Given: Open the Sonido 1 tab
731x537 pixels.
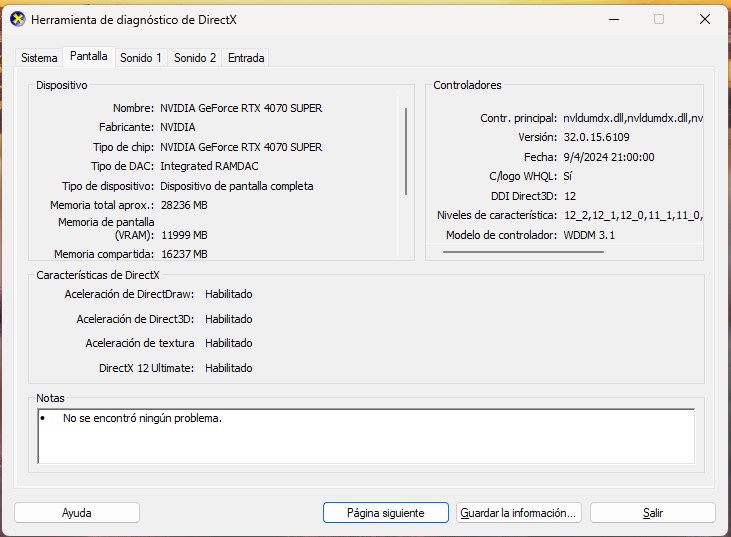Looking at the screenshot, I should [141, 58].
